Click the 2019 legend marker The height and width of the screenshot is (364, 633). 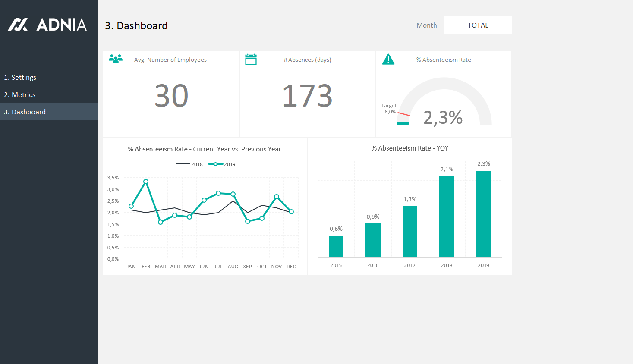pyautogui.click(x=215, y=164)
